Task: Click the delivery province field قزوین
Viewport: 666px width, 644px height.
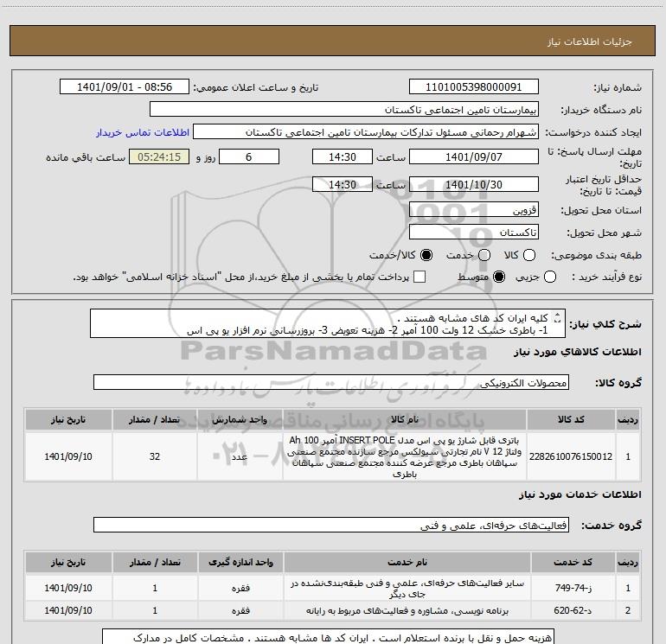Action: point(474,210)
